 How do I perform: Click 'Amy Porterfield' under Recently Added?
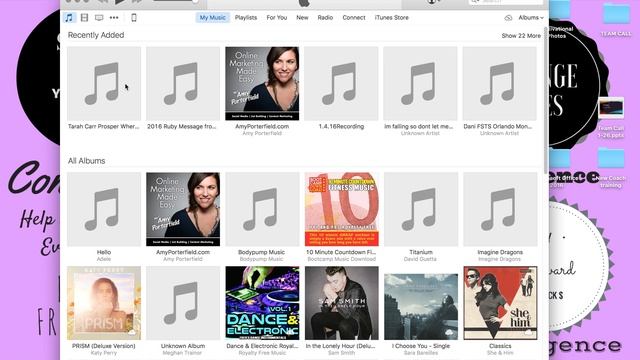pyautogui.click(x=262, y=133)
